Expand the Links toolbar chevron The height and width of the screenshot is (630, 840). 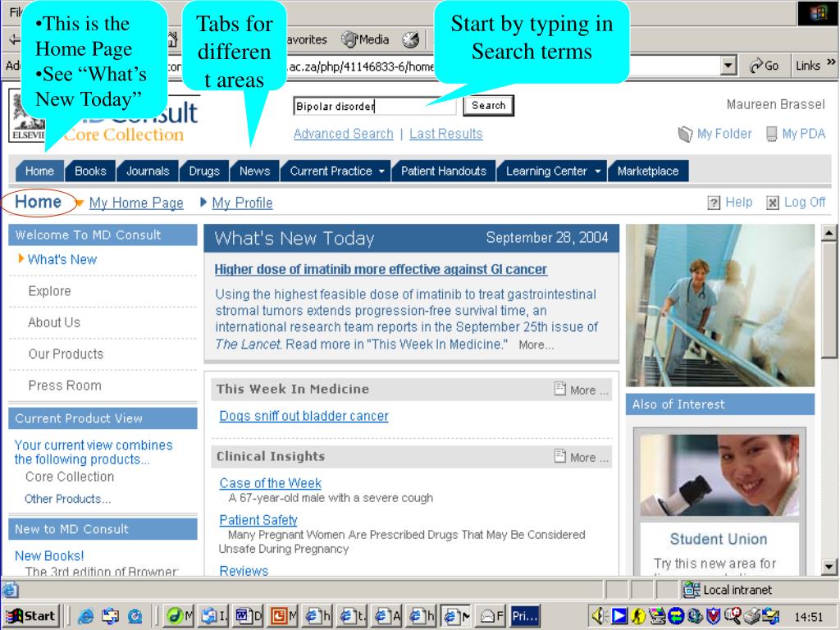click(x=831, y=62)
